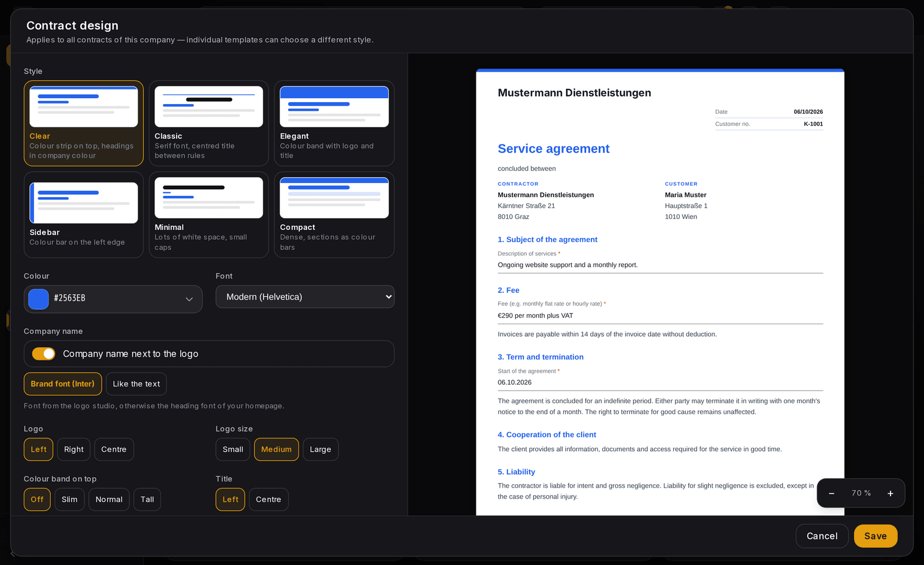Set logo position to Centre

114,449
